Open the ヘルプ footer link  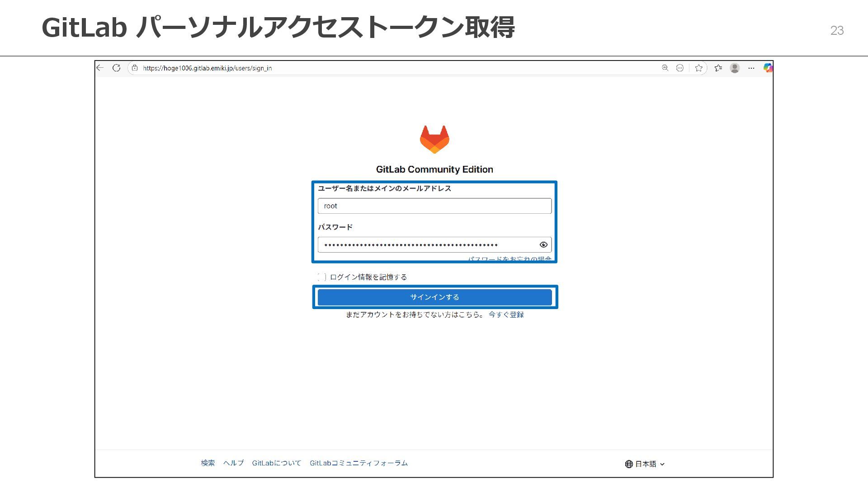[x=233, y=463]
